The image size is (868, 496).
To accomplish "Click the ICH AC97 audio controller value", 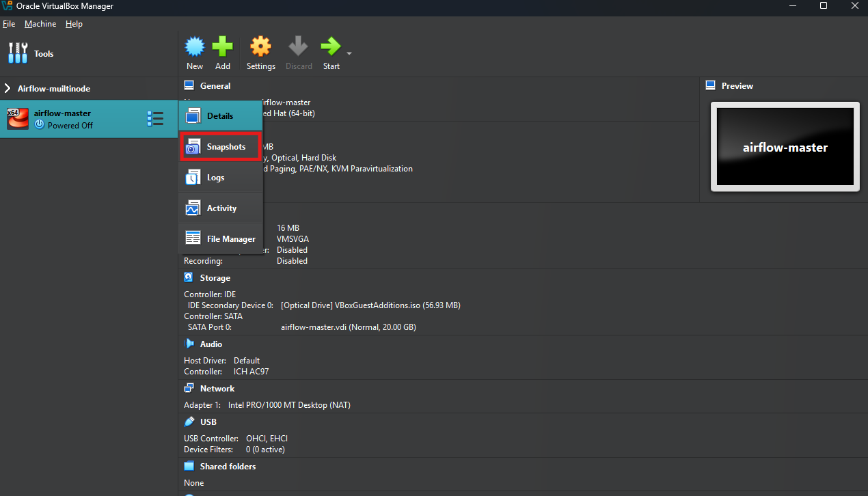I will pyautogui.click(x=251, y=372).
